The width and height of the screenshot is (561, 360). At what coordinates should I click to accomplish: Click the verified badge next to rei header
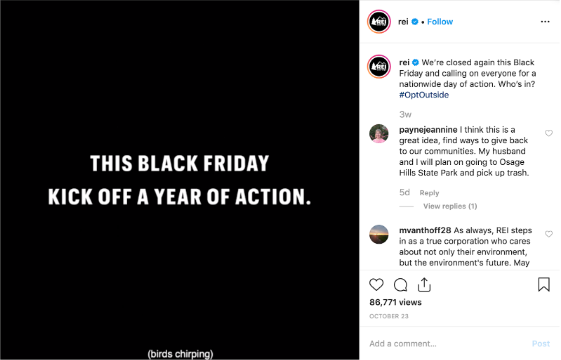[415, 22]
